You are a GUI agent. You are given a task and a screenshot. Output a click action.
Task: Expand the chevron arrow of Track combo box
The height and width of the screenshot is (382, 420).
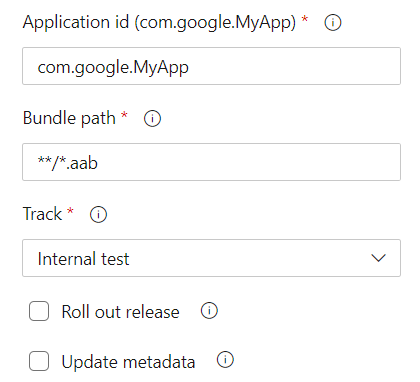[378, 258]
